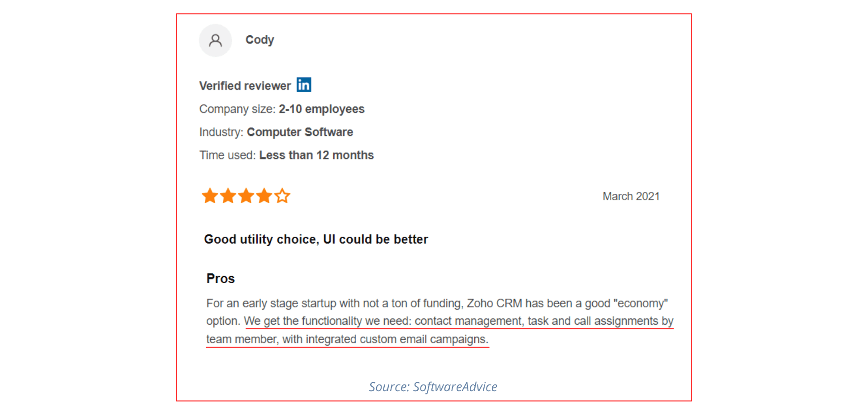Click the Industry Computer Software text
This screenshot has height=412, width=868.
pos(276,132)
